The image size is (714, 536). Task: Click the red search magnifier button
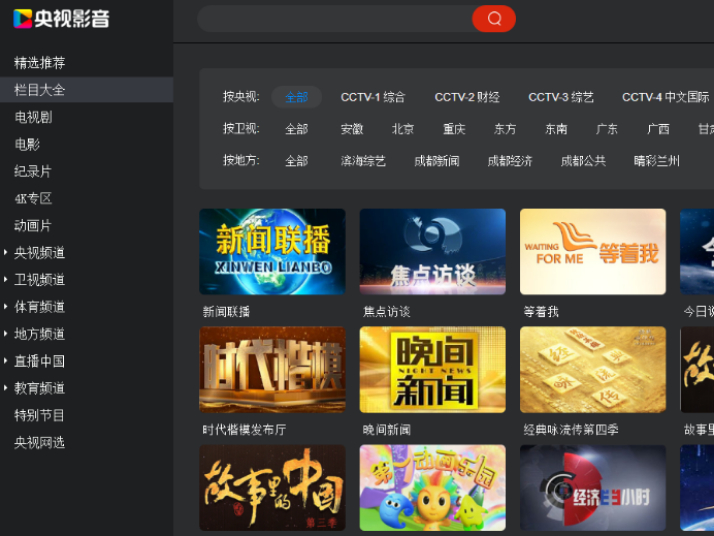494,19
